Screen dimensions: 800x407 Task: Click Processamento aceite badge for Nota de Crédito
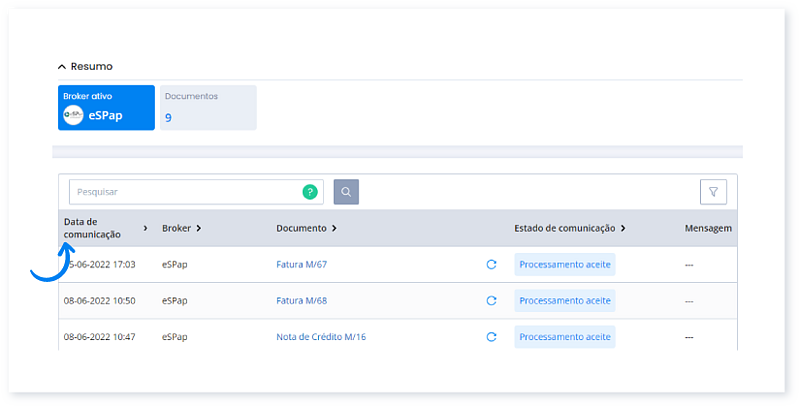point(565,337)
